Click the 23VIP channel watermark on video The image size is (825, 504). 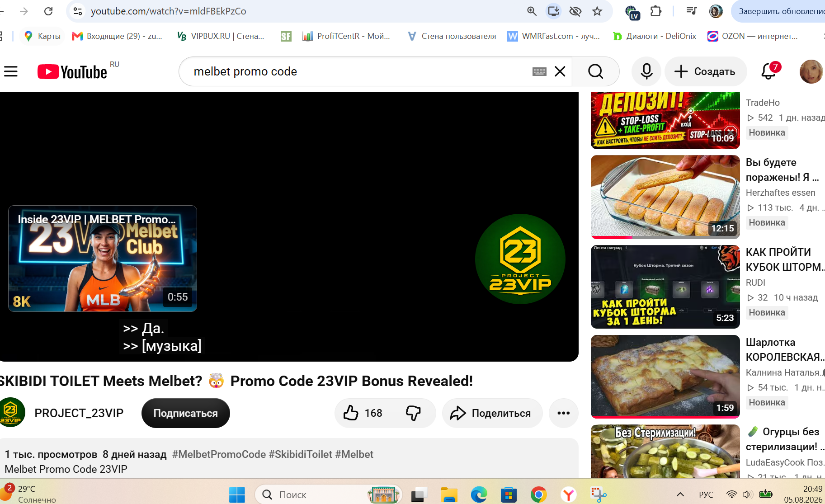520,259
